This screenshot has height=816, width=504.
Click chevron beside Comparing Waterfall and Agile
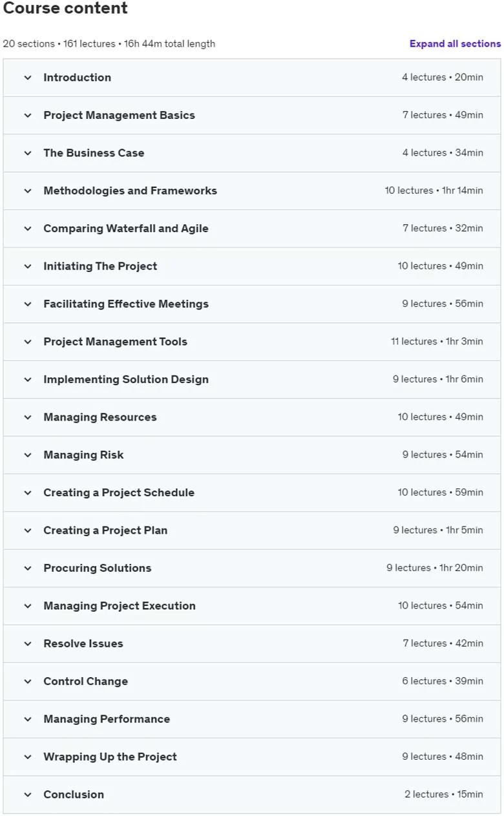(28, 229)
